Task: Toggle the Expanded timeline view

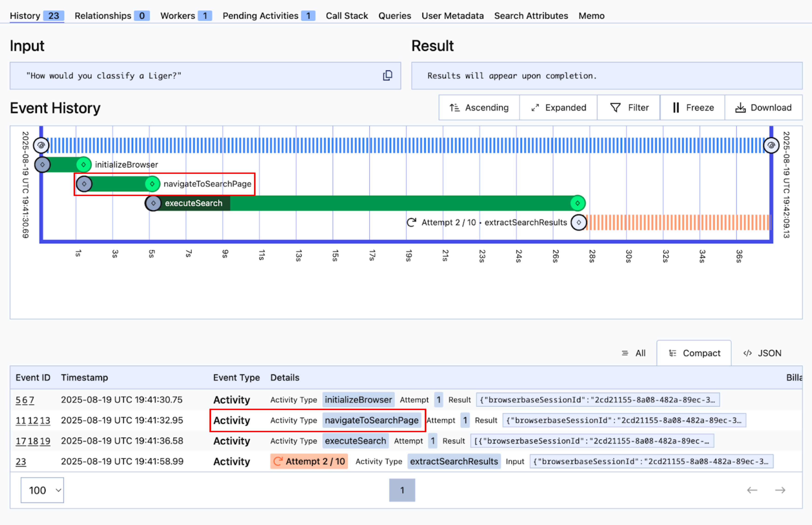Action: (x=558, y=108)
